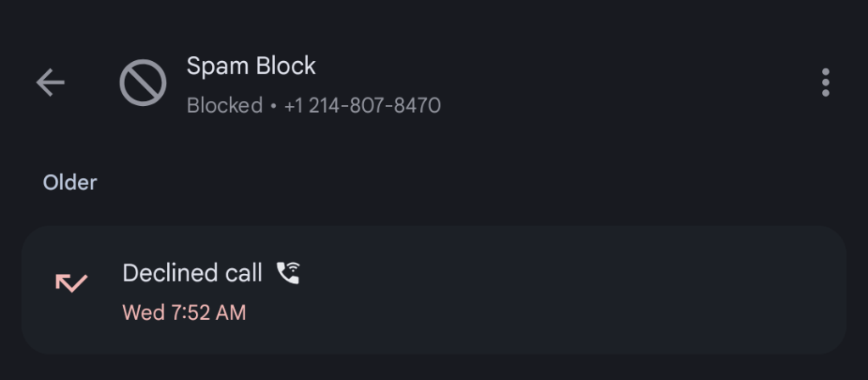Click the "8470" ending of the number
Image resolution: width=868 pixels, height=380 pixels.
(415, 106)
